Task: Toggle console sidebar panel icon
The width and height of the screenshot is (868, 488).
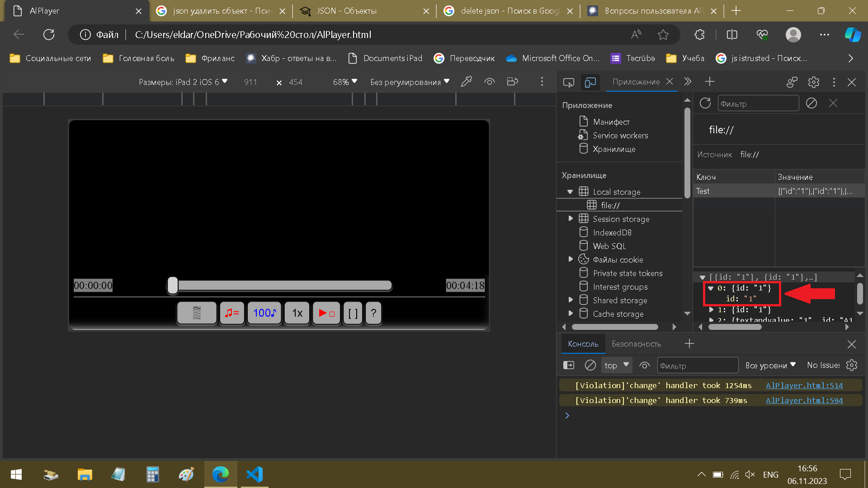Action: [568, 365]
